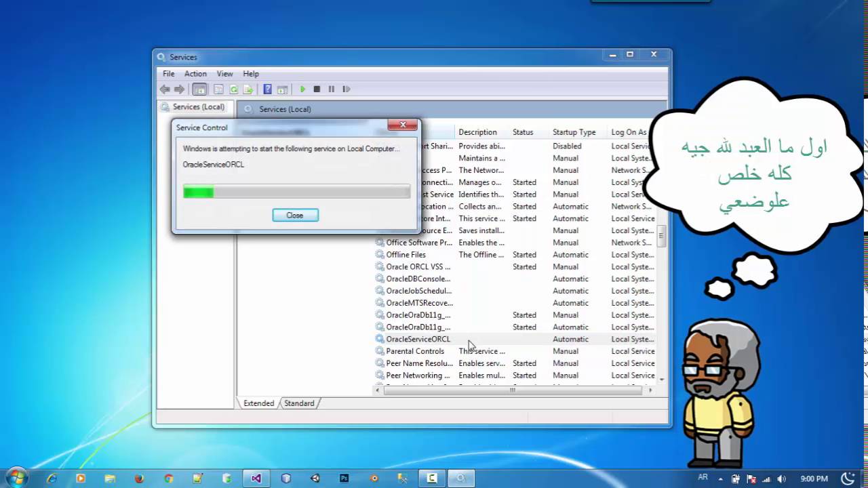Select the Oracle ORCL VSS service row
The width and height of the screenshot is (868, 488).
pos(515,267)
